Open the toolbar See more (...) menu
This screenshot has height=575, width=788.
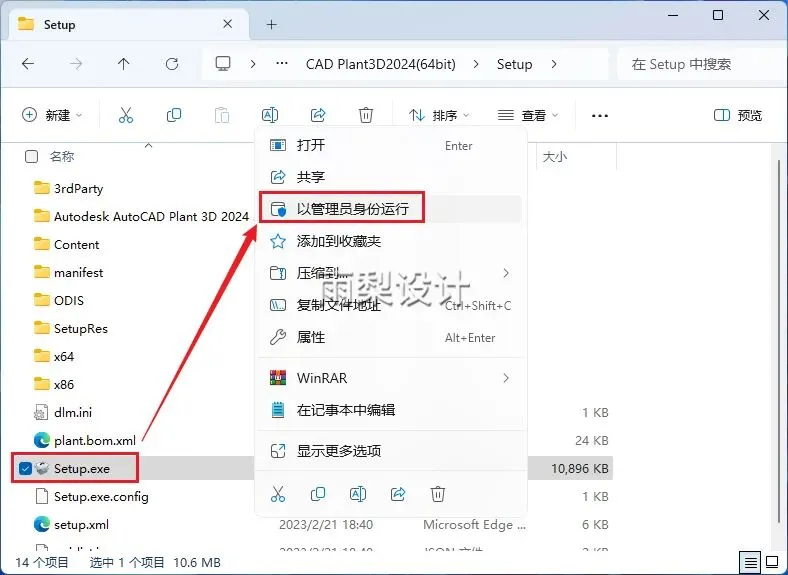pos(600,116)
